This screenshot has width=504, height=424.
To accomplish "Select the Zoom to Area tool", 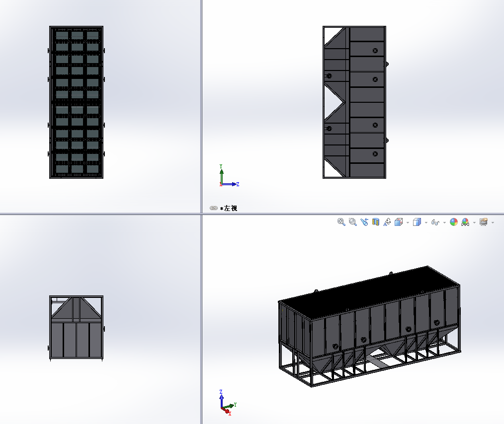I will tap(353, 222).
